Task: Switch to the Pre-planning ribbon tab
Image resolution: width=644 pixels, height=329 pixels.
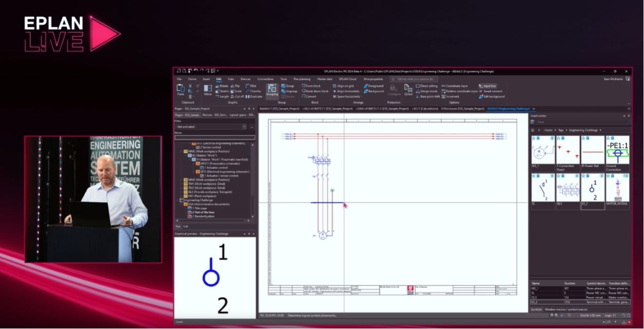Action: pyautogui.click(x=303, y=79)
